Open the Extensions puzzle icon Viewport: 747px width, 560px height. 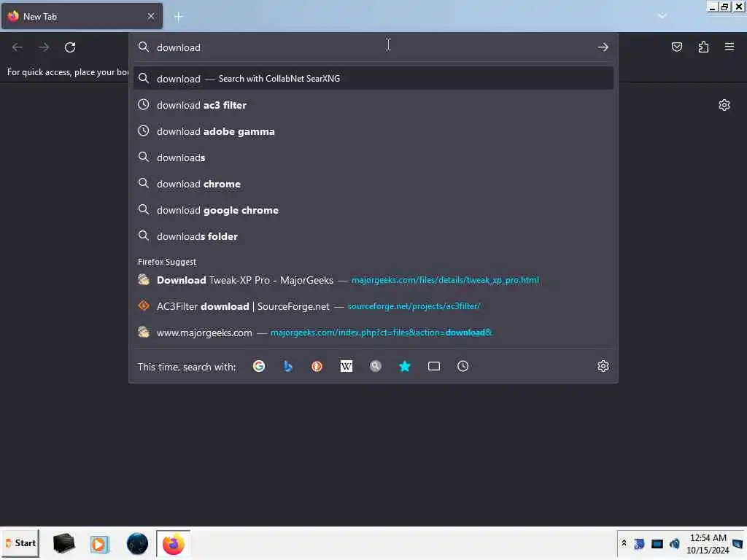[703, 47]
